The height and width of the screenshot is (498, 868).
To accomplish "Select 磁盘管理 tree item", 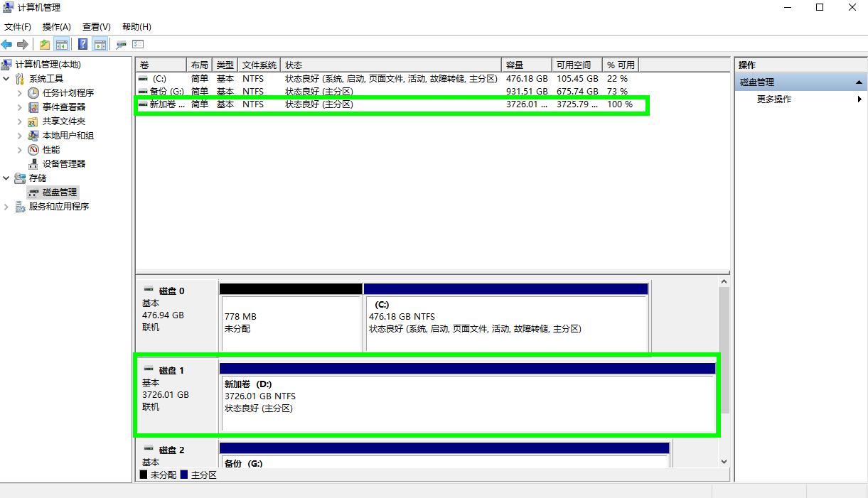I will [60, 193].
